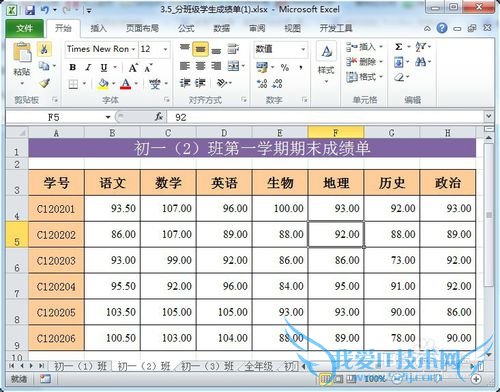
Task: Toggle Wrap Text
Action: point(233,49)
